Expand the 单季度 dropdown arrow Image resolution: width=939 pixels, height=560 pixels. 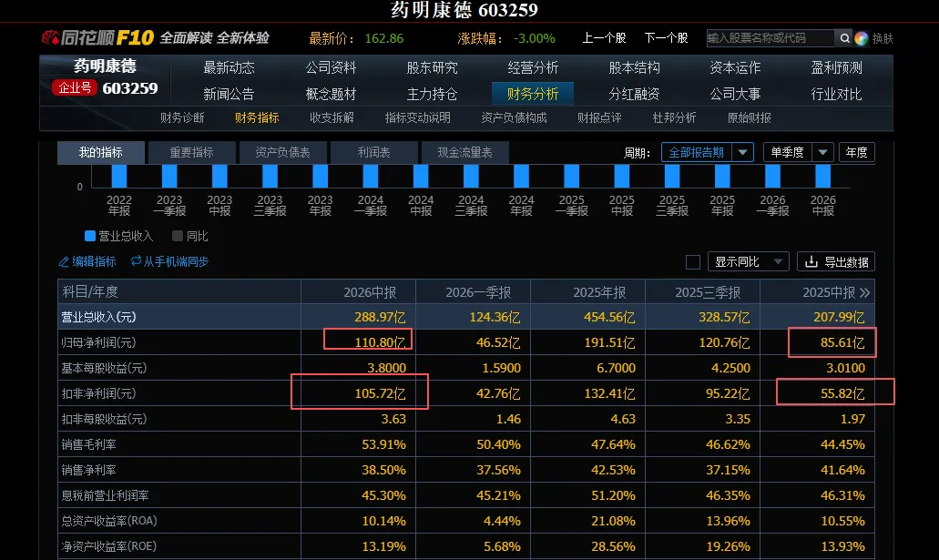coord(822,152)
